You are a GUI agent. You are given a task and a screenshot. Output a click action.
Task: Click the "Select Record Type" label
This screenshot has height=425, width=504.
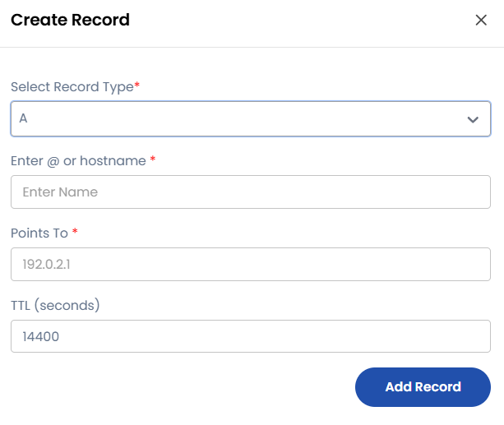(72, 87)
